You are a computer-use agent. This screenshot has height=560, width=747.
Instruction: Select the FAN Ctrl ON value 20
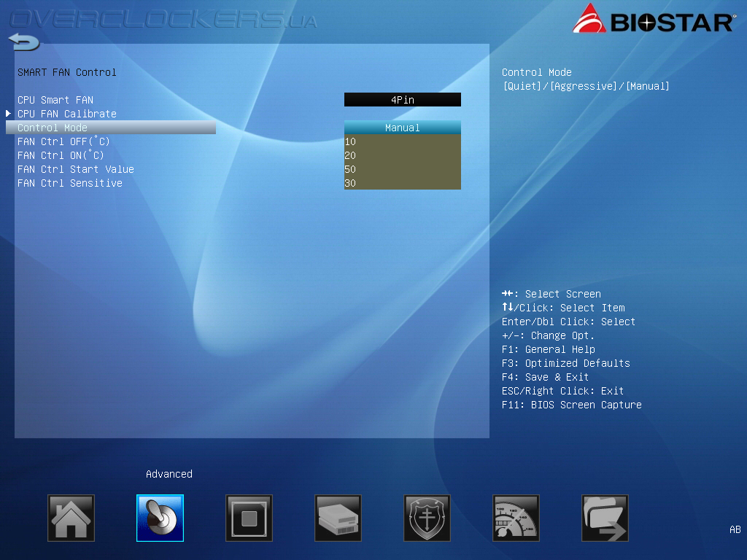click(x=403, y=155)
